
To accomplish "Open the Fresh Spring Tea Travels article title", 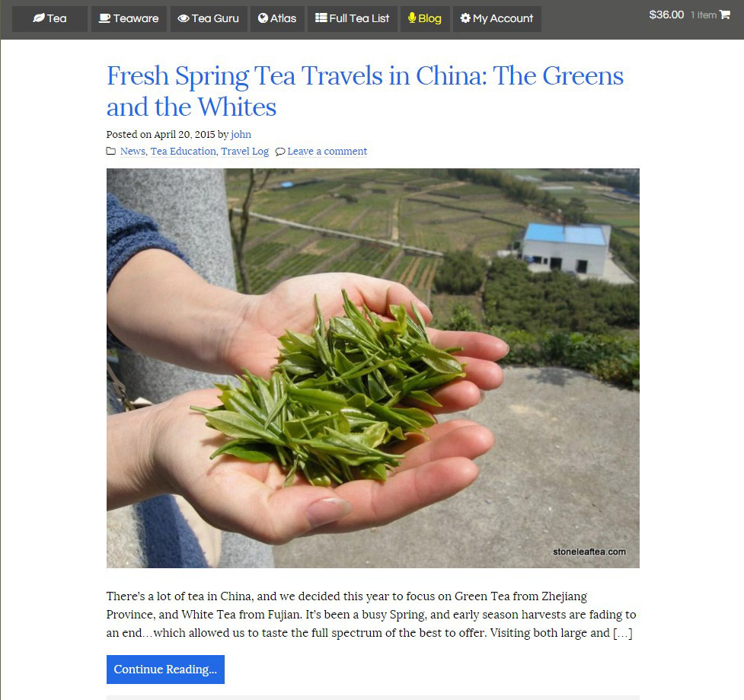I will (x=365, y=91).
